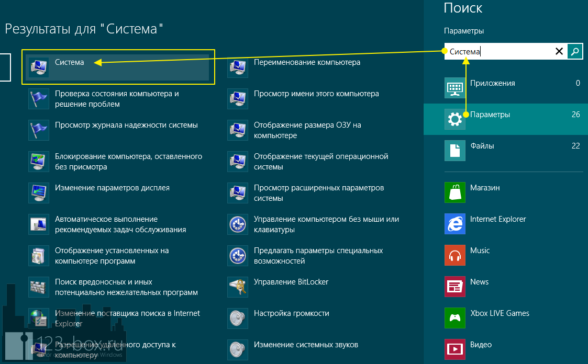Click the ease-of-access icon for Управление без мыши

[x=238, y=225]
